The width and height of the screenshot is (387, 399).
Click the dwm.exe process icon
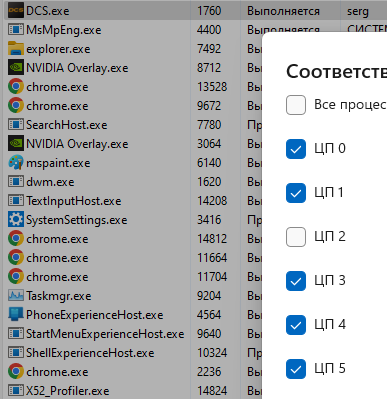16,182
